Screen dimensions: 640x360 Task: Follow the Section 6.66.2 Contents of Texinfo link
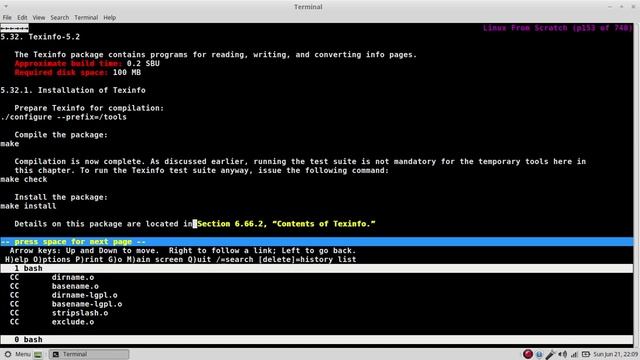click(286, 224)
